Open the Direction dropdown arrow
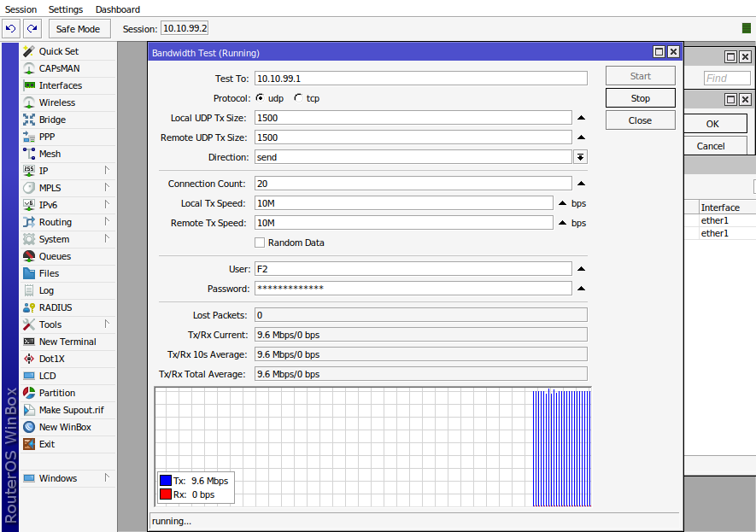The height and width of the screenshot is (532, 756). tap(580, 157)
